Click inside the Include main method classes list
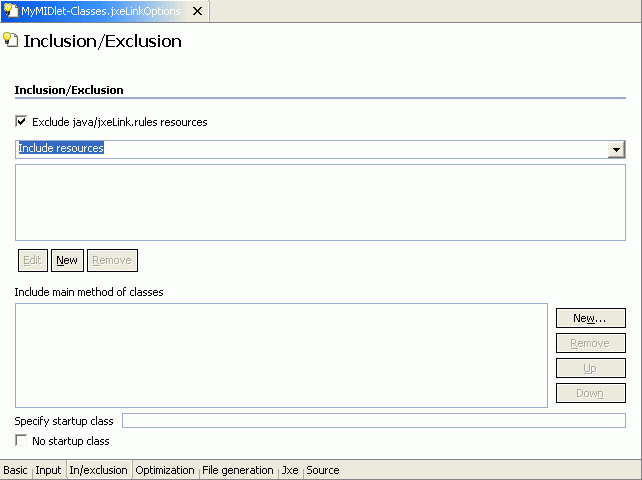 click(281, 355)
